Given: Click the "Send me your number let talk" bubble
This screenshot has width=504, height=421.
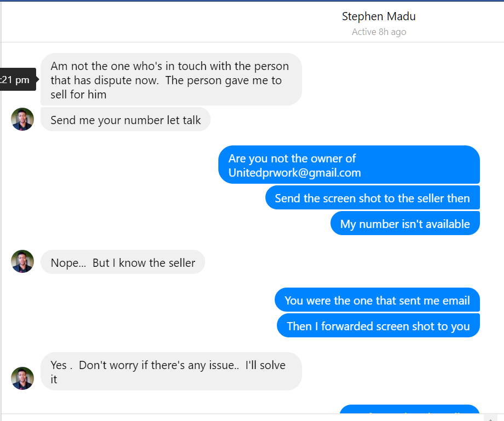Looking at the screenshot, I should pyautogui.click(x=125, y=120).
